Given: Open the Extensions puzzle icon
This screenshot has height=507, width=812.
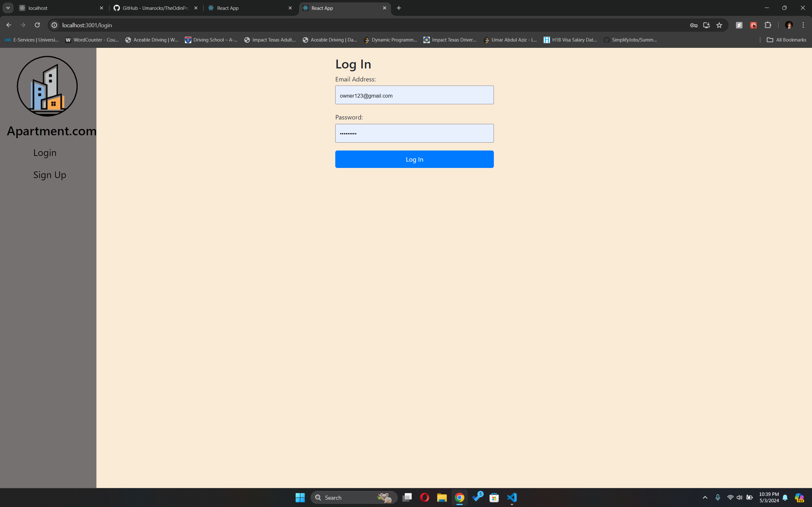Looking at the screenshot, I should pos(768,25).
